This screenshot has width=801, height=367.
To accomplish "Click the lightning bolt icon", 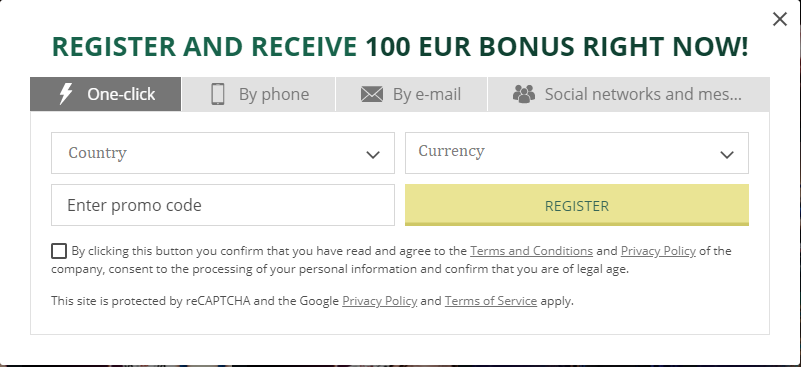I will coord(65,94).
